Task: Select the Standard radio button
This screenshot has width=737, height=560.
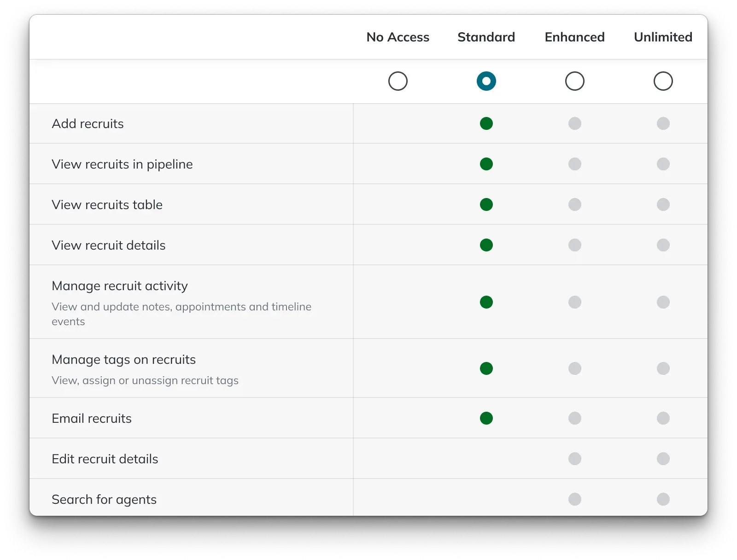Action: click(x=486, y=81)
